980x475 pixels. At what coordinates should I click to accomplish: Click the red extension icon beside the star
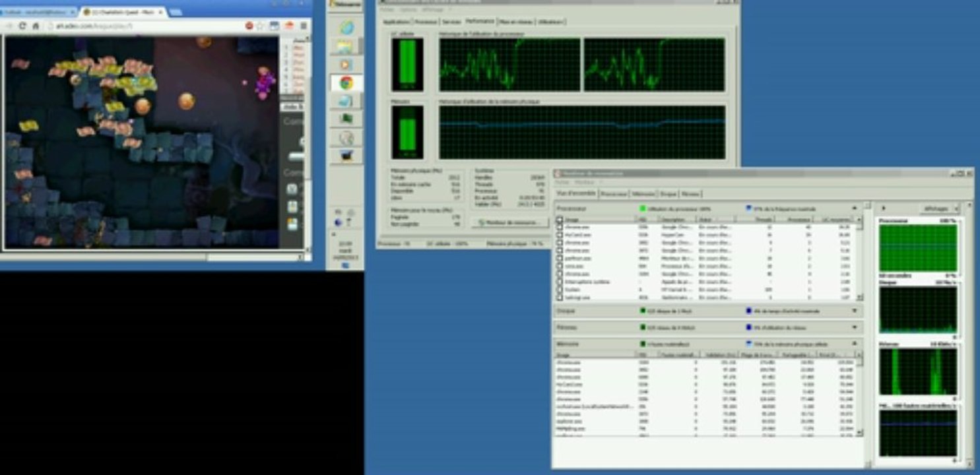click(249, 26)
